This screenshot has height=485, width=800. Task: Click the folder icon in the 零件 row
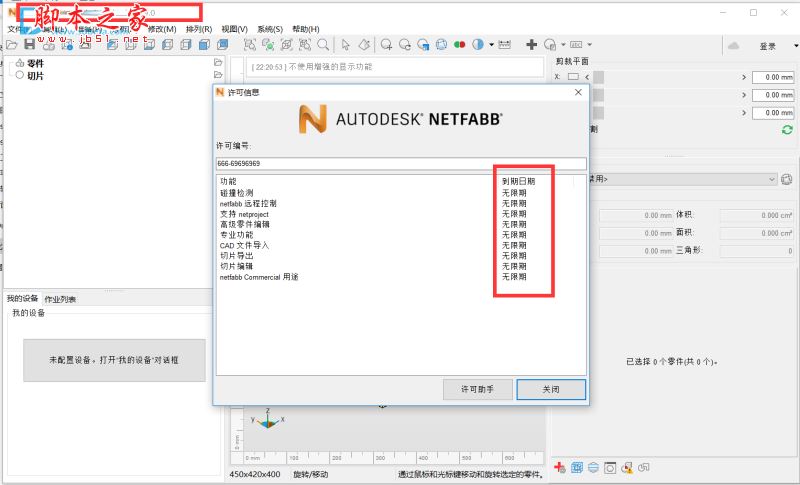pos(218,62)
